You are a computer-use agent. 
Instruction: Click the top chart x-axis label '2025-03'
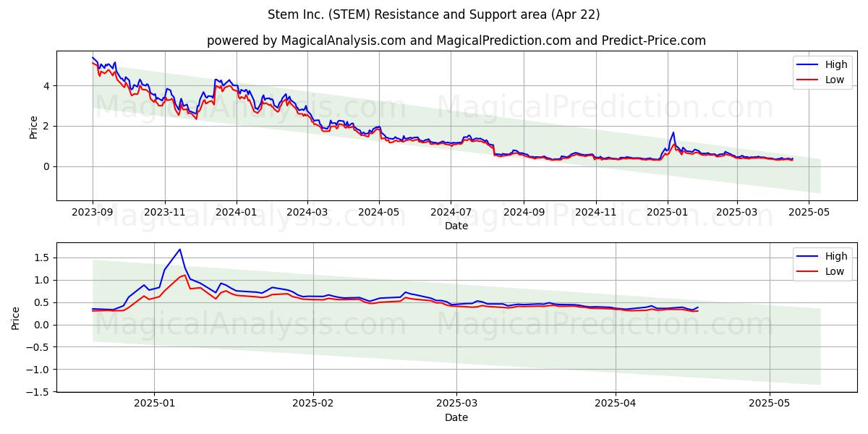tap(736, 212)
